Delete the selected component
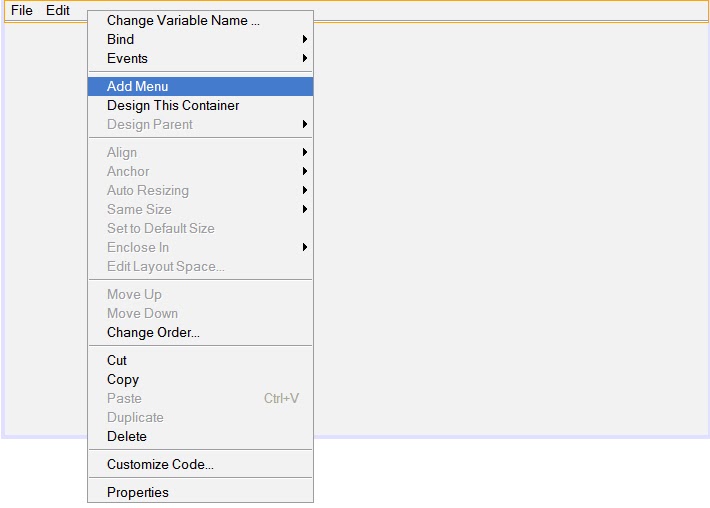 coord(127,436)
